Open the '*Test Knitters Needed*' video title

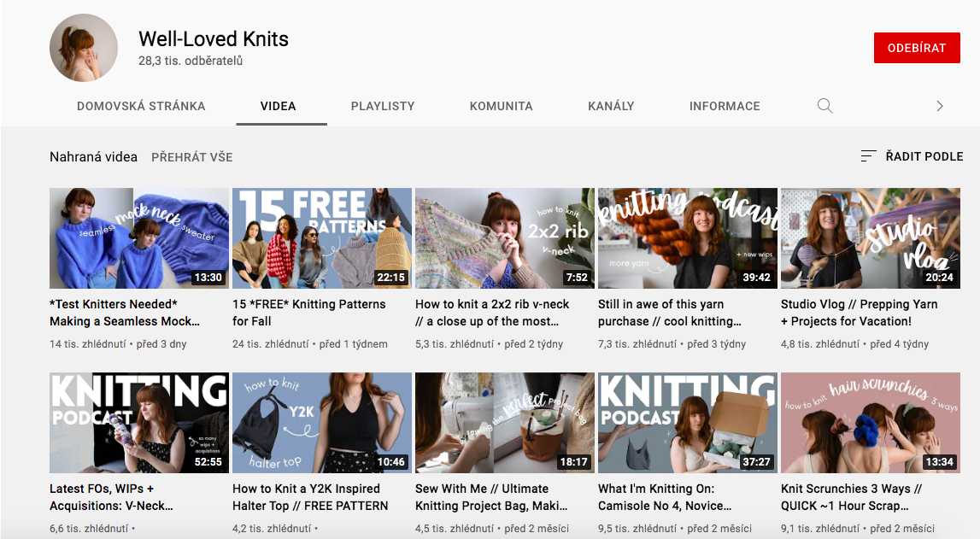tap(125, 313)
